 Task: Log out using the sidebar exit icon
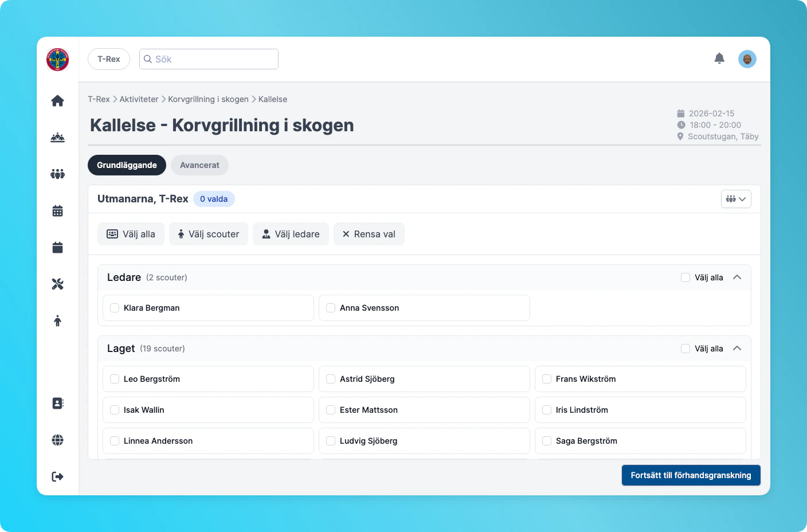[x=57, y=476]
